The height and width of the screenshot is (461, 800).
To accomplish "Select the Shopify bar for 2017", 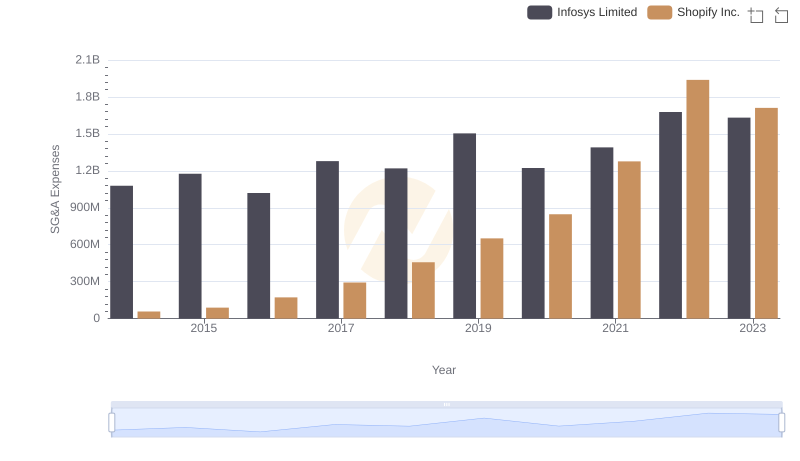I will (355, 300).
